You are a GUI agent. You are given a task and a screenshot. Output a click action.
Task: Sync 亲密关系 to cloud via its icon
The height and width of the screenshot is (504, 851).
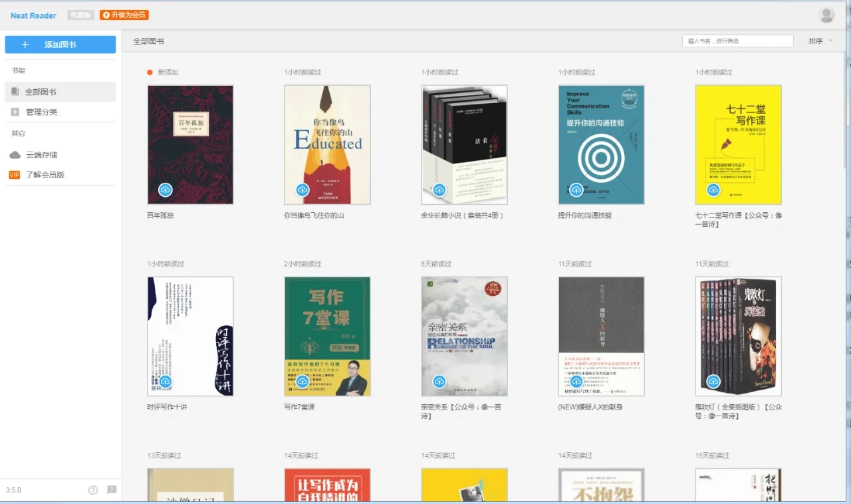439,382
